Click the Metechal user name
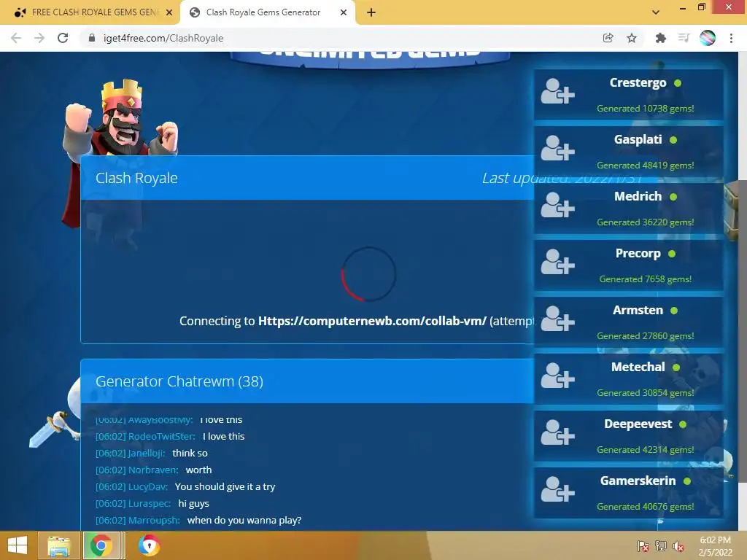This screenshot has height=560, width=747. pos(638,367)
